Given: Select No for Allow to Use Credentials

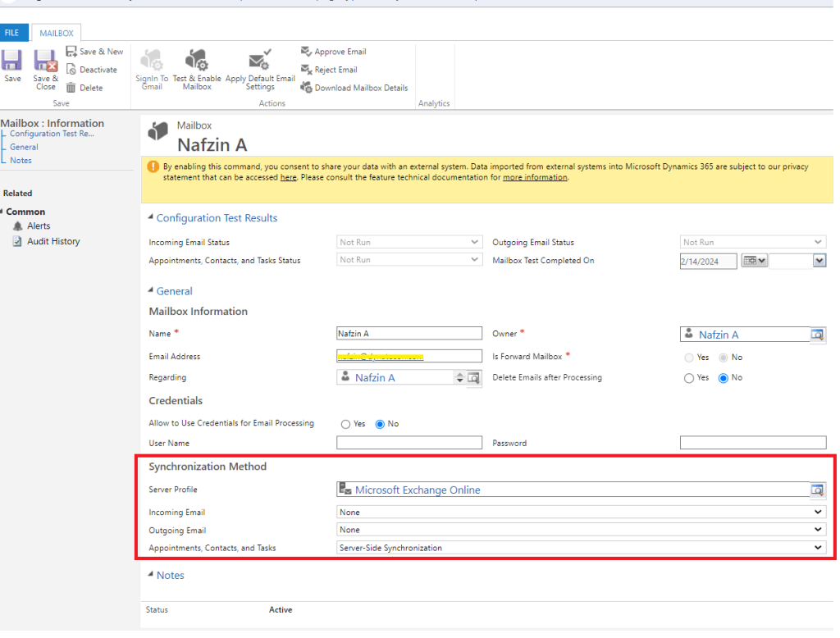Looking at the screenshot, I should [380, 424].
